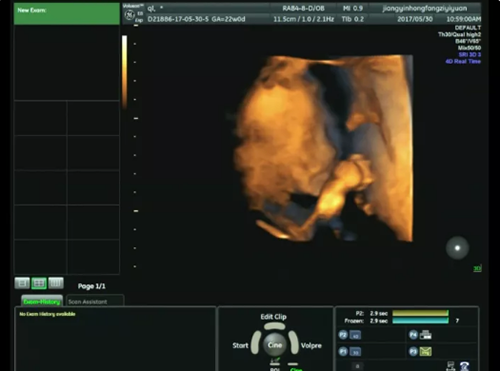This screenshot has width=500, height=371.
Task: Click the round Cine trackball button
Action: point(275,345)
